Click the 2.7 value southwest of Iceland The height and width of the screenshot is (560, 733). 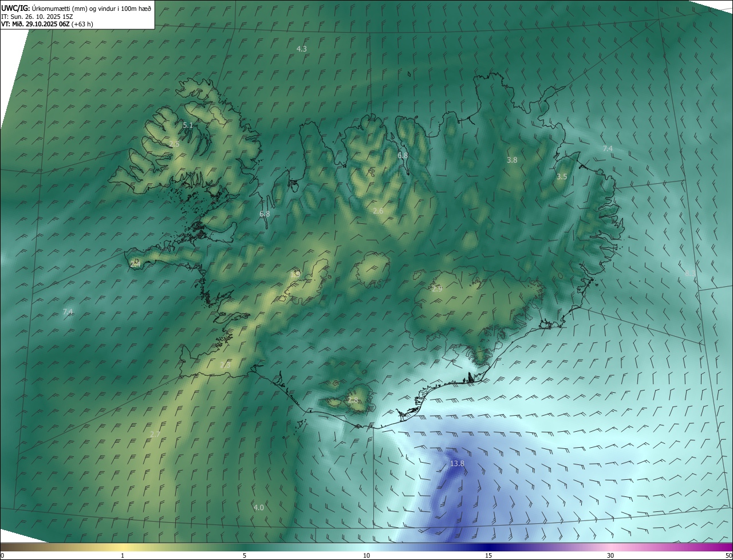[155, 435]
